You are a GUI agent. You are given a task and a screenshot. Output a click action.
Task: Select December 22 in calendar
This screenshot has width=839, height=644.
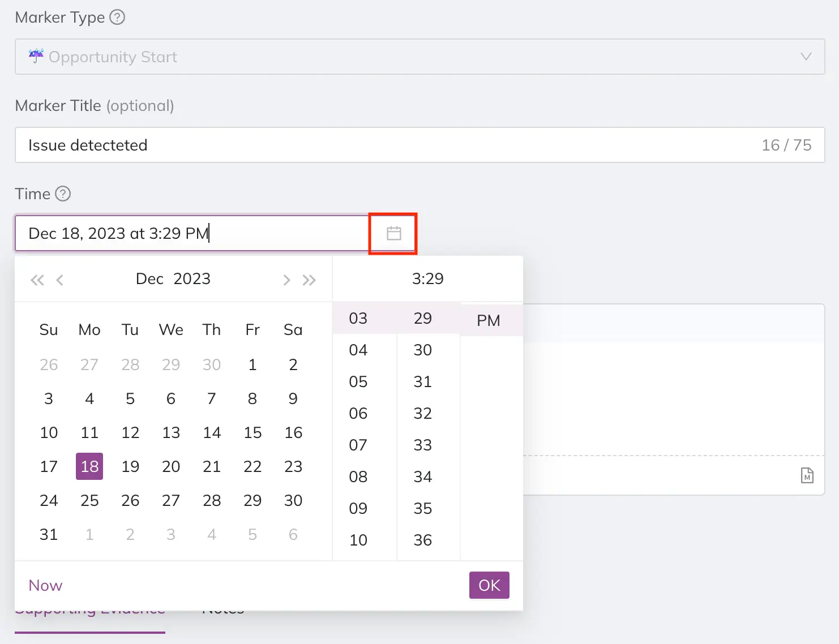click(x=252, y=466)
